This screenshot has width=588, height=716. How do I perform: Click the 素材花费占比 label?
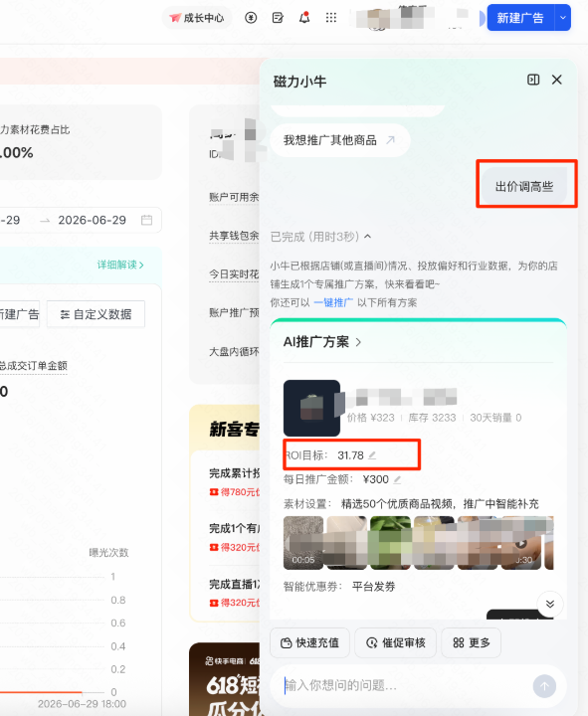[x=35, y=130]
